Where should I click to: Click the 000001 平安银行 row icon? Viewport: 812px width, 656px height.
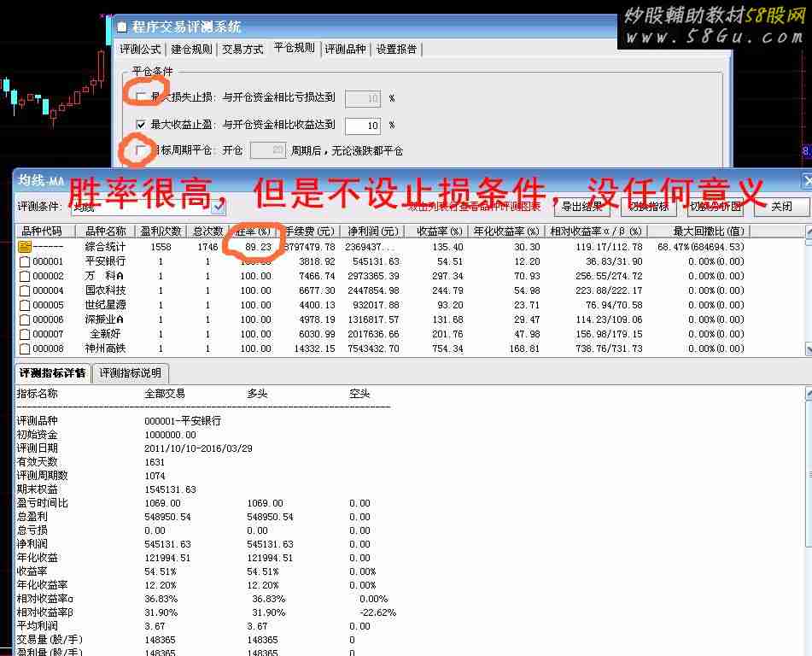[25, 261]
